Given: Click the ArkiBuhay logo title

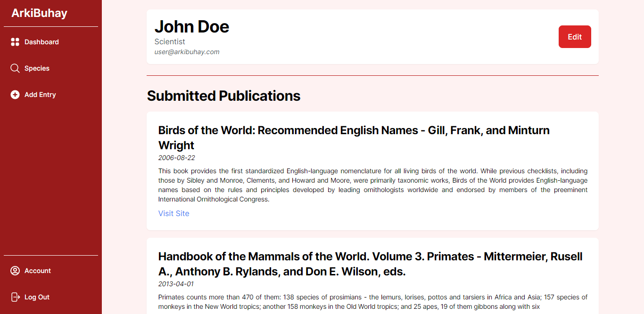Looking at the screenshot, I should (x=39, y=13).
